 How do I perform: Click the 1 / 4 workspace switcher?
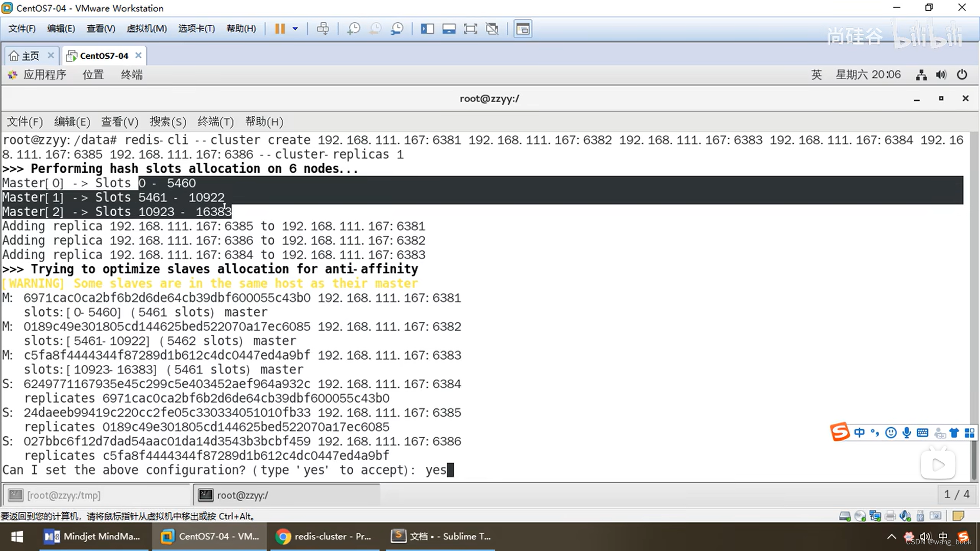[956, 494]
